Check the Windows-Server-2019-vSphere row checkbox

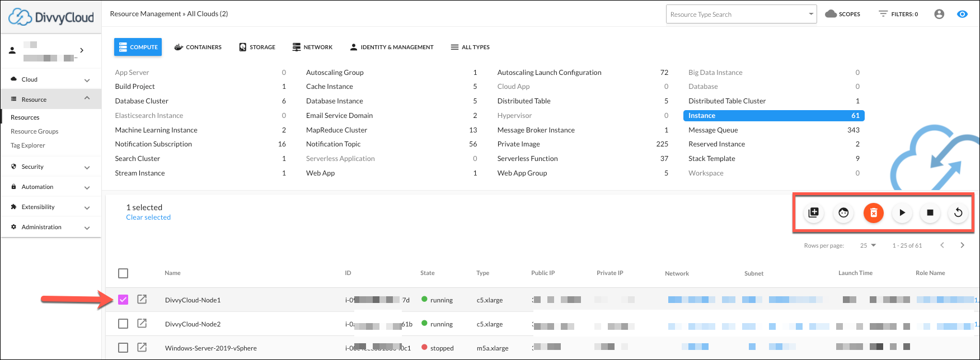click(x=123, y=348)
